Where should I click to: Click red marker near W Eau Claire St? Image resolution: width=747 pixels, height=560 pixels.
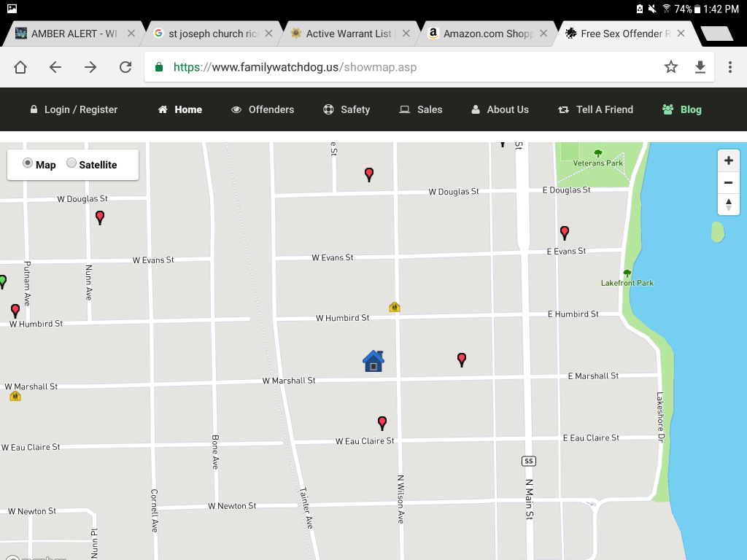tap(382, 423)
